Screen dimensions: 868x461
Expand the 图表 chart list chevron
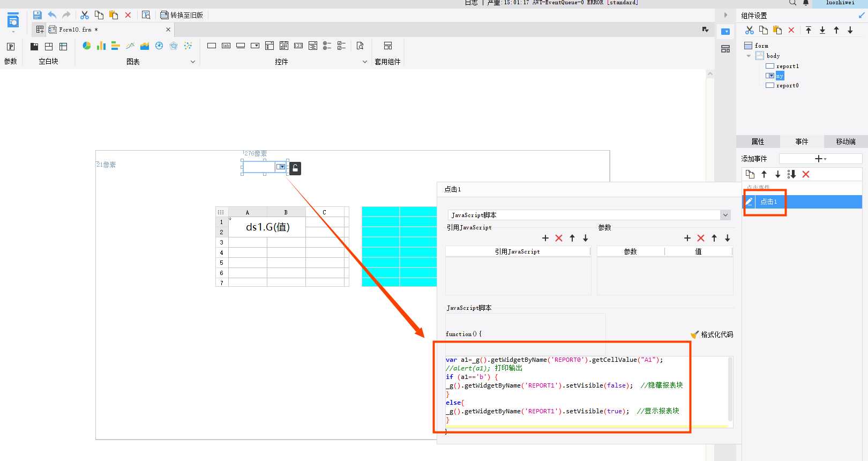193,62
